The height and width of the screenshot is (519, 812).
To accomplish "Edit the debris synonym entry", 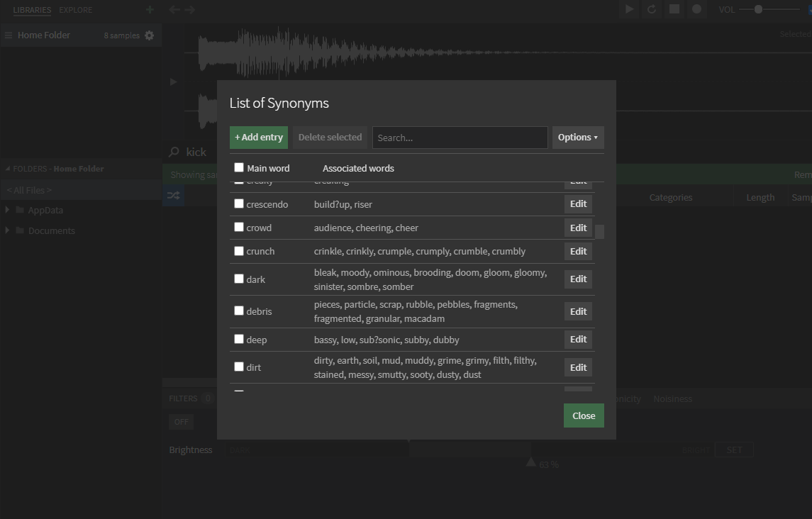I will pos(578,311).
